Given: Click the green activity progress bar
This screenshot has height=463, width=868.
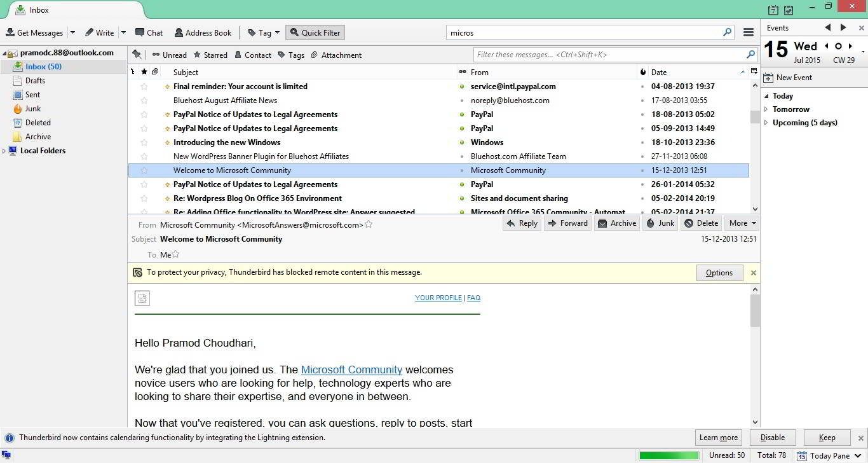Looking at the screenshot, I should (669, 455).
